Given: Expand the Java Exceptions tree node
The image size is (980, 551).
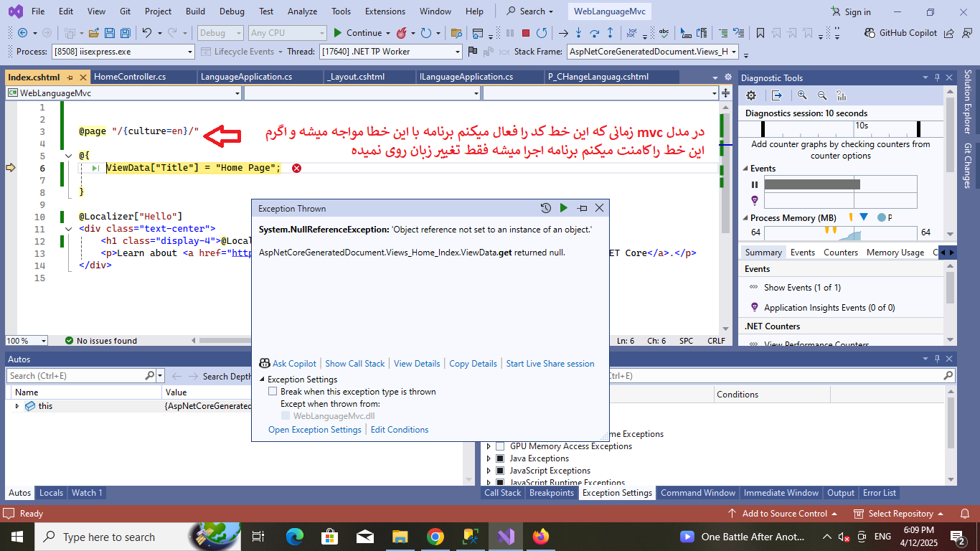Looking at the screenshot, I should (489, 458).
